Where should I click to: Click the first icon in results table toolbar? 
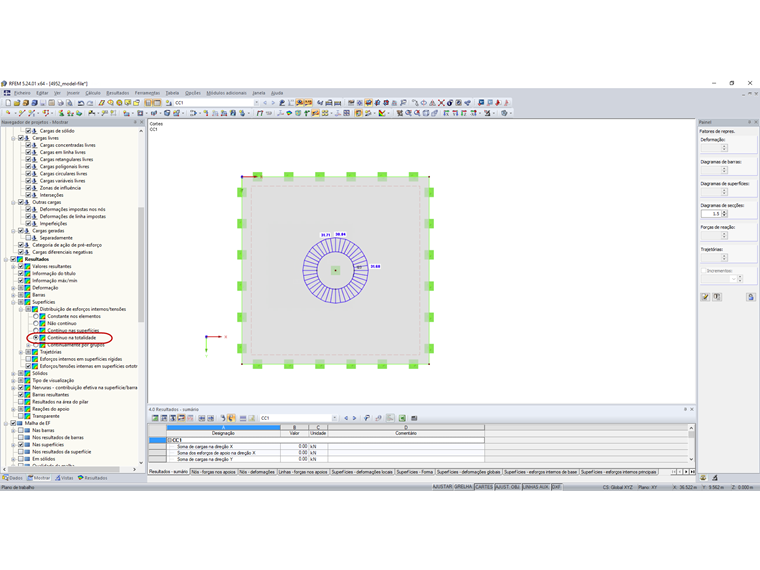155,418
